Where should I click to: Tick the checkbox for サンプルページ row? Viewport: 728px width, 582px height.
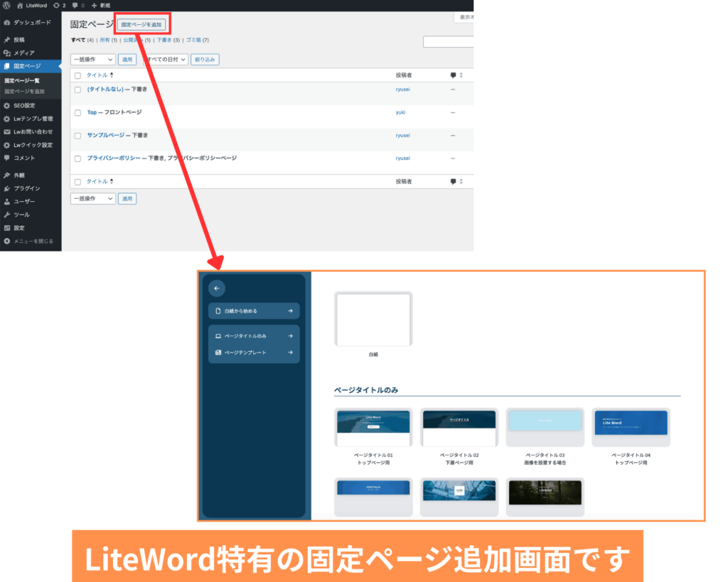78,136
